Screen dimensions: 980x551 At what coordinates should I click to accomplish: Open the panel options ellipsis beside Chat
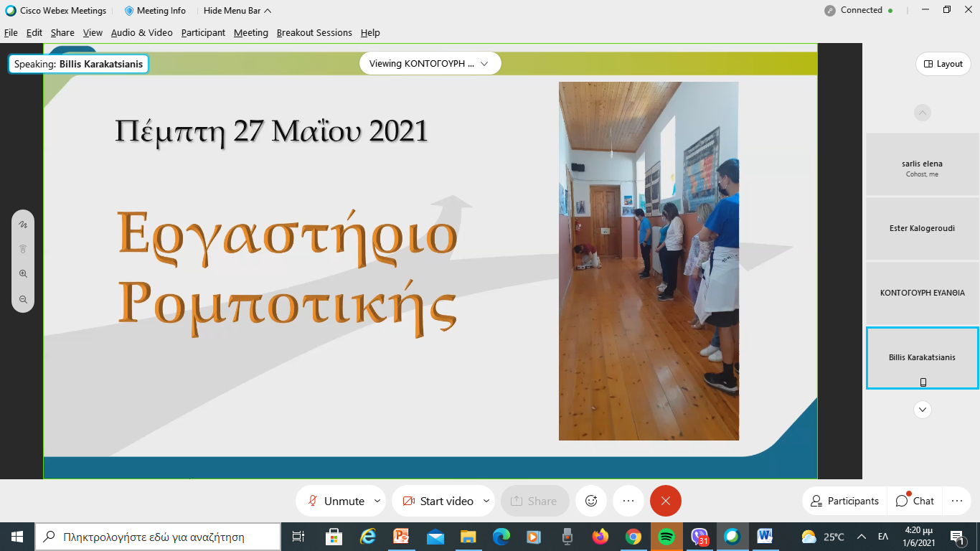coord(956,501)
